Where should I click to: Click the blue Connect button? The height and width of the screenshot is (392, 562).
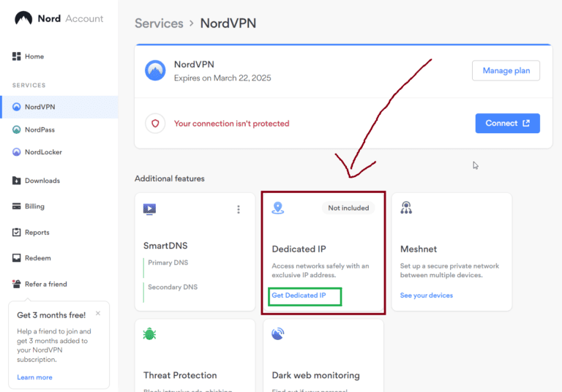click(x=507, y=123)
